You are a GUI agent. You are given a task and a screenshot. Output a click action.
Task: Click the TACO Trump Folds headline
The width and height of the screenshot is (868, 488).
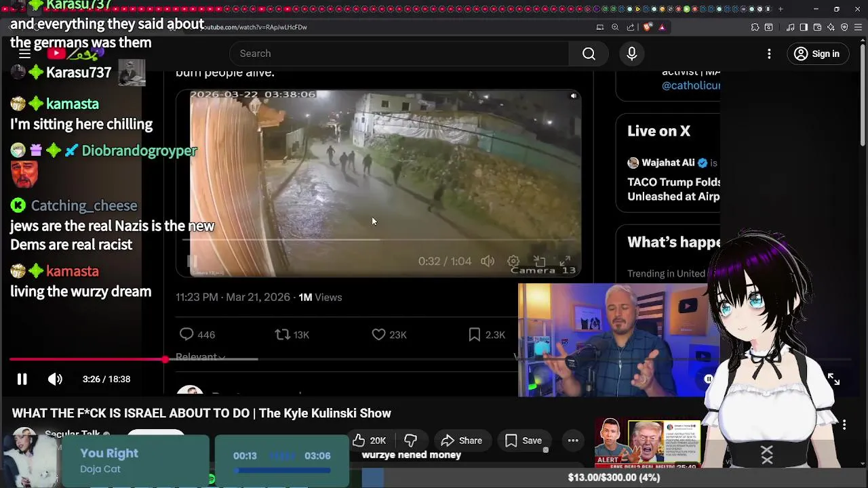(673, 189)
